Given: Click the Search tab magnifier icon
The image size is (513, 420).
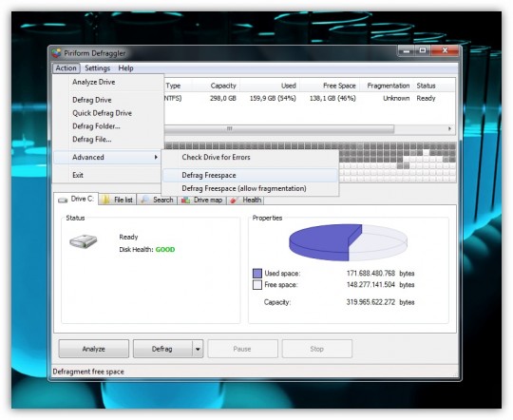Looking at the screenshot, I should [x=145, y=200].
